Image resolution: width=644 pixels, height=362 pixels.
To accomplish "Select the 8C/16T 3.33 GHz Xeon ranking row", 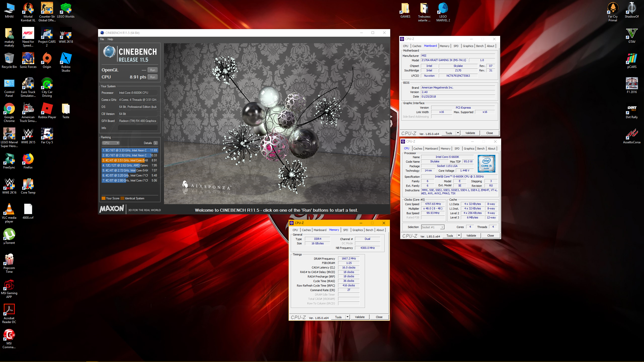I will tap(130, 150).
